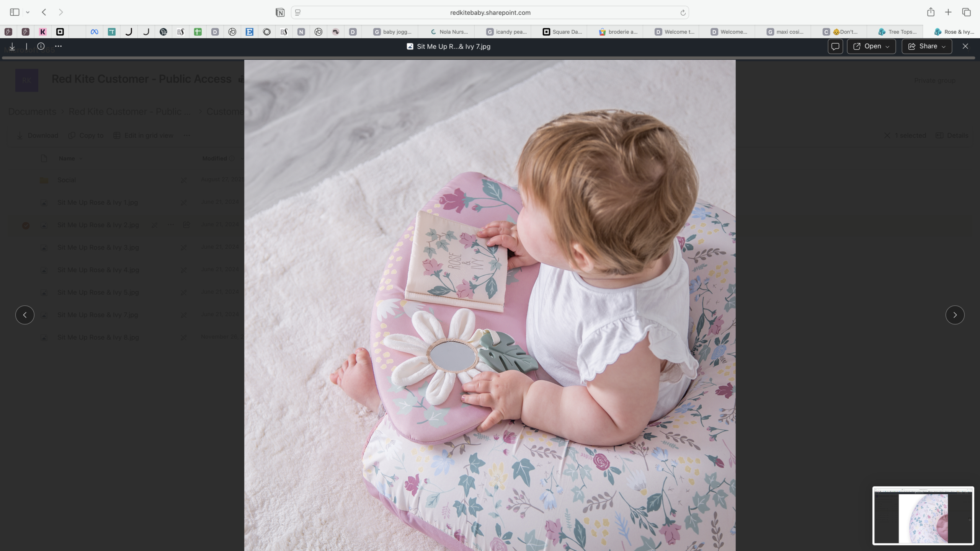
Task: Open the file info panel icon
Action: click(41, 46)
